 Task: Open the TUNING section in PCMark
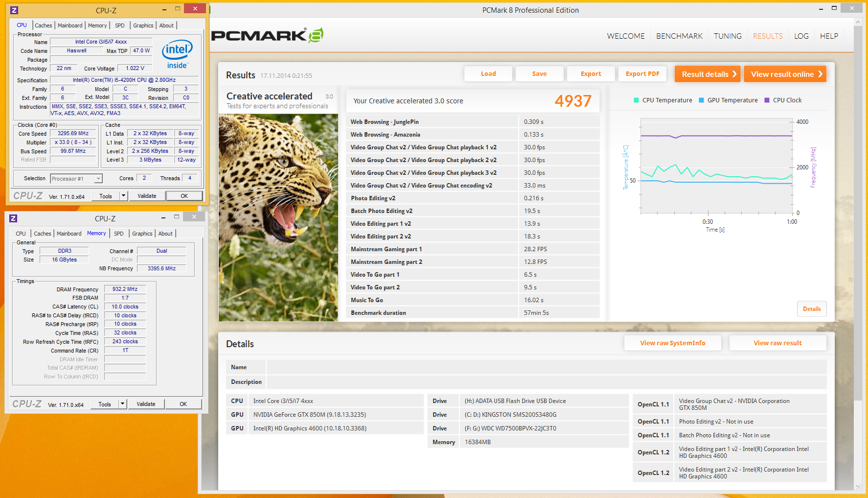pos(728,36)
